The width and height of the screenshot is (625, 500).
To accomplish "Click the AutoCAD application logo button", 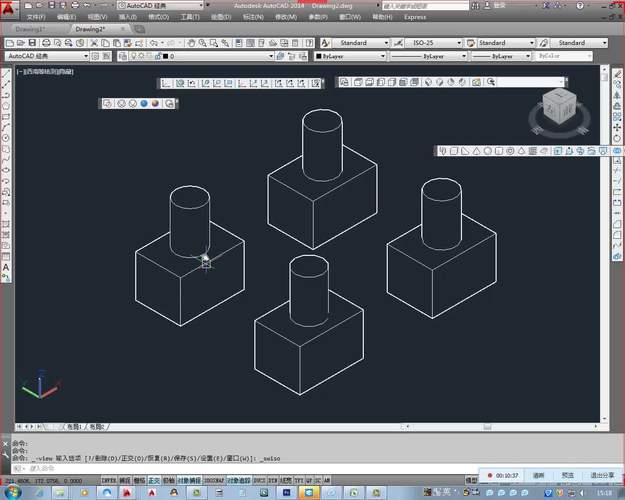I will pos(9,7).
